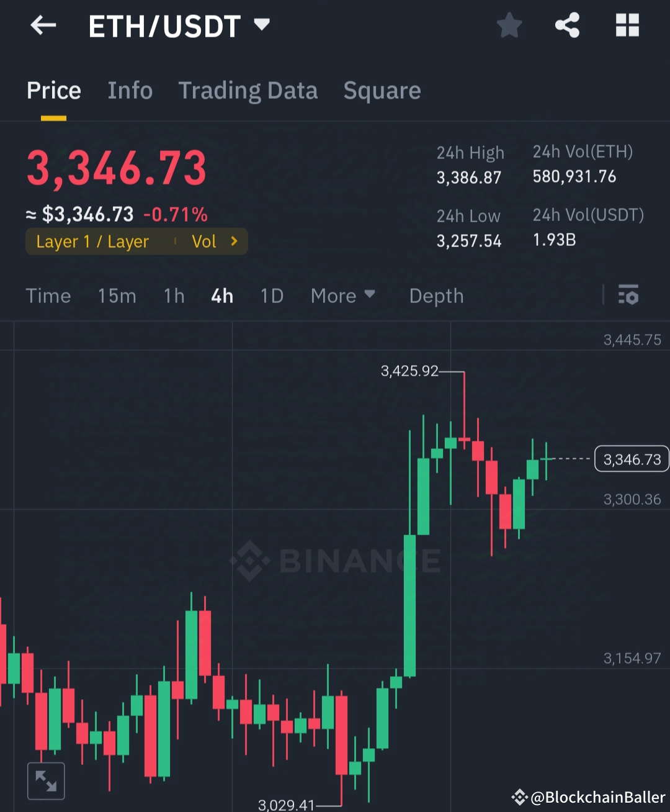The image size is (670, 812).
Task: Open the grid layout icon top right
Action: tap(627, 25)
